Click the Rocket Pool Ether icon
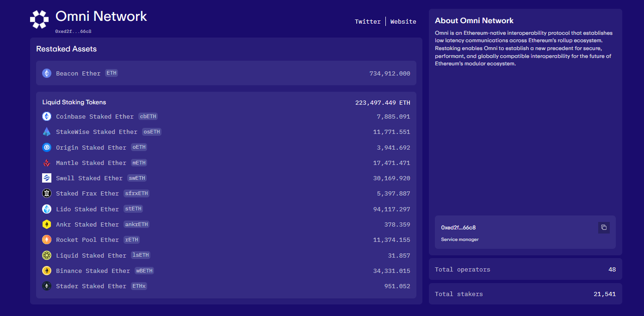Viewport: 644px width, 316px height. pos(47,240)
